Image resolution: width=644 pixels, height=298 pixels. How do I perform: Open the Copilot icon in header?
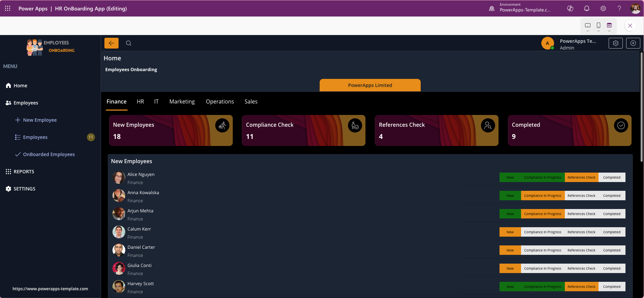coord(570,8)
